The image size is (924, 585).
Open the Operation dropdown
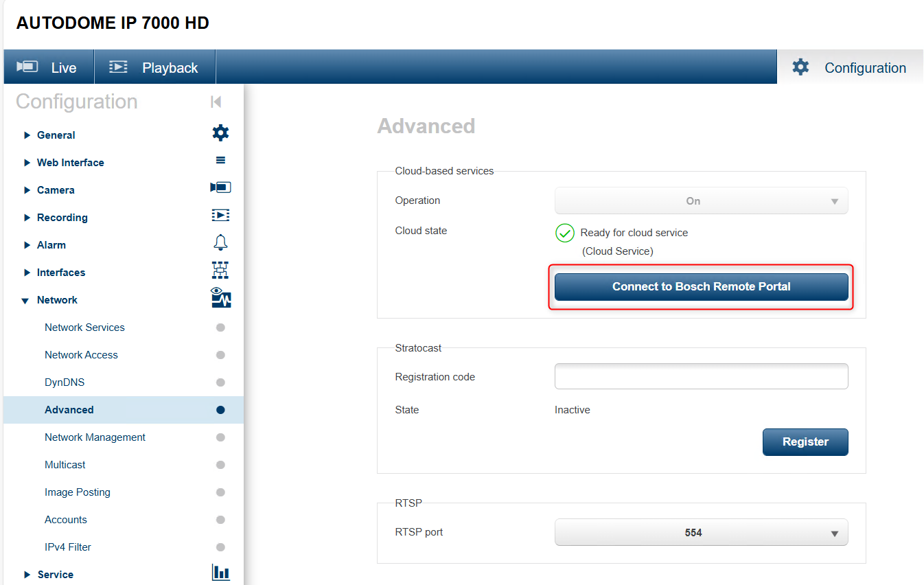[x=701, y=201]
